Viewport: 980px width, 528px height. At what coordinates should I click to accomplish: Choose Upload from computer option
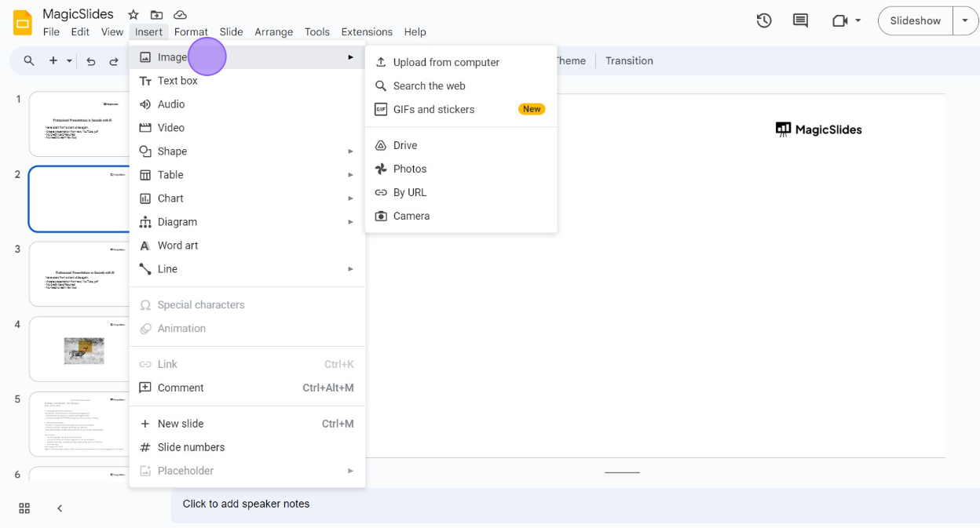tap(446, 63)
